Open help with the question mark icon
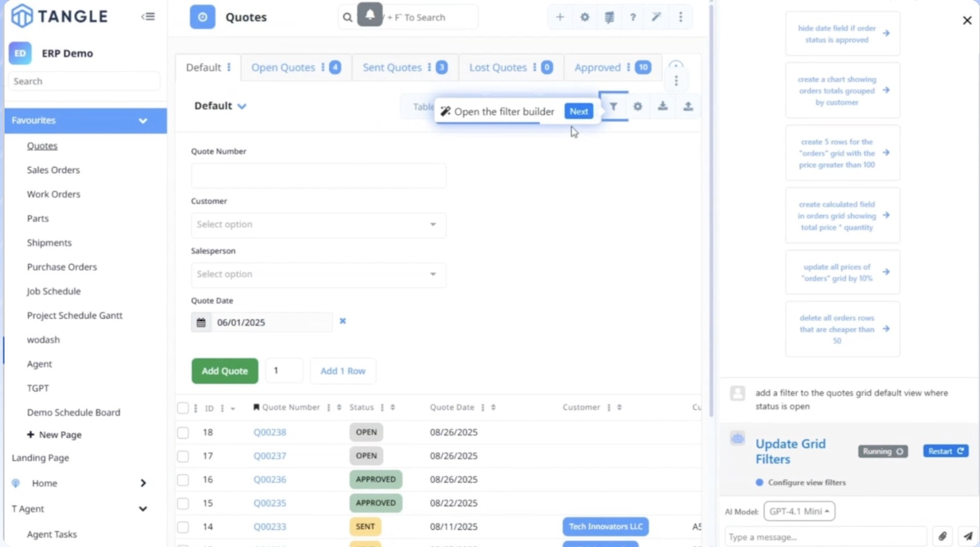 pos(633,17)
